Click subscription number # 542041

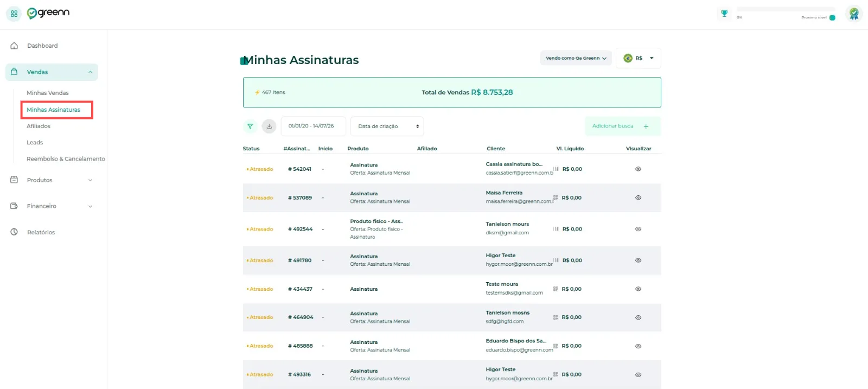[x=299, y=169]
